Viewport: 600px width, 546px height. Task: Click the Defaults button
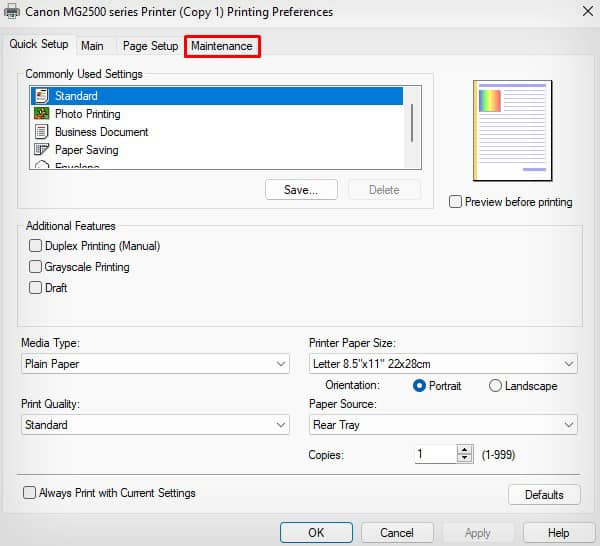point(544,495)
